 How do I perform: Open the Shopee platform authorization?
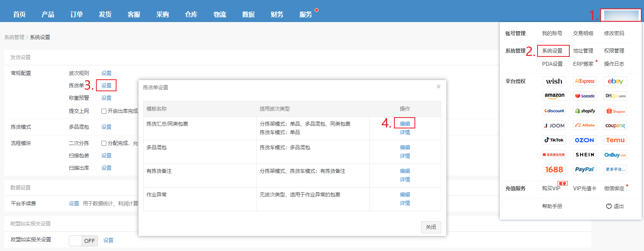point(615,111)
